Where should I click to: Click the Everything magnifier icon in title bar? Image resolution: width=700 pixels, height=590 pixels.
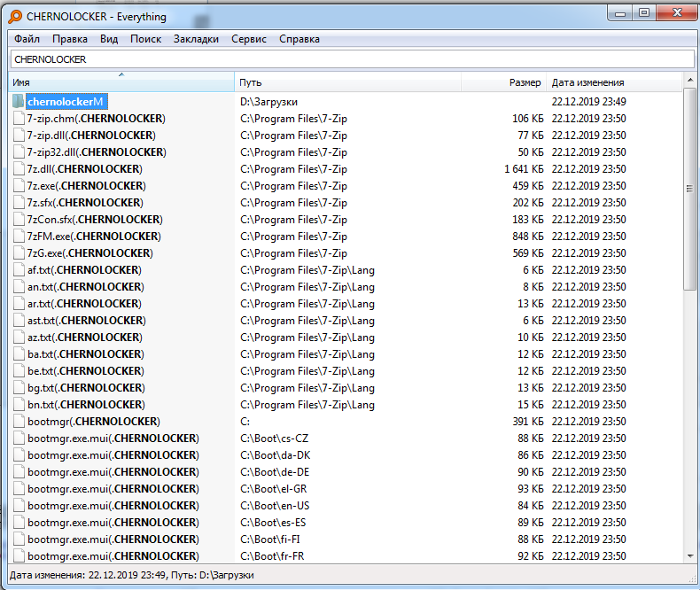(15, 17)
